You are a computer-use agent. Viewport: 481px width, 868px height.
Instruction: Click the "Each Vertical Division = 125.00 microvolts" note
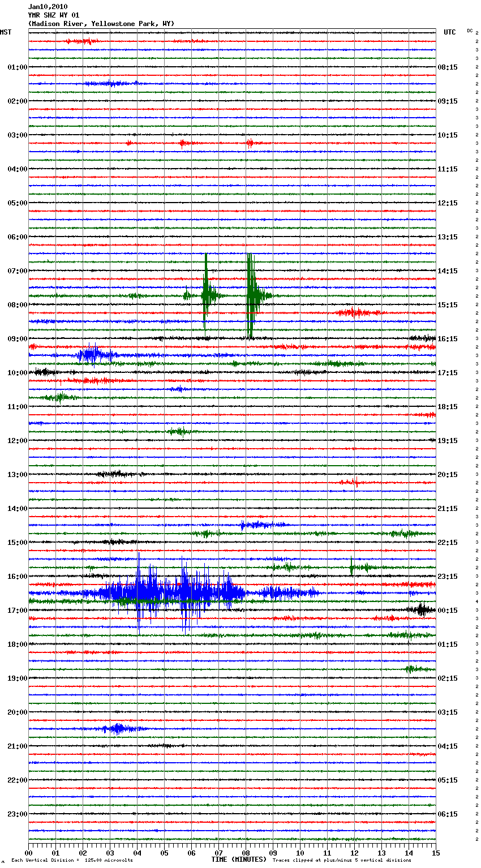(72, 860)
